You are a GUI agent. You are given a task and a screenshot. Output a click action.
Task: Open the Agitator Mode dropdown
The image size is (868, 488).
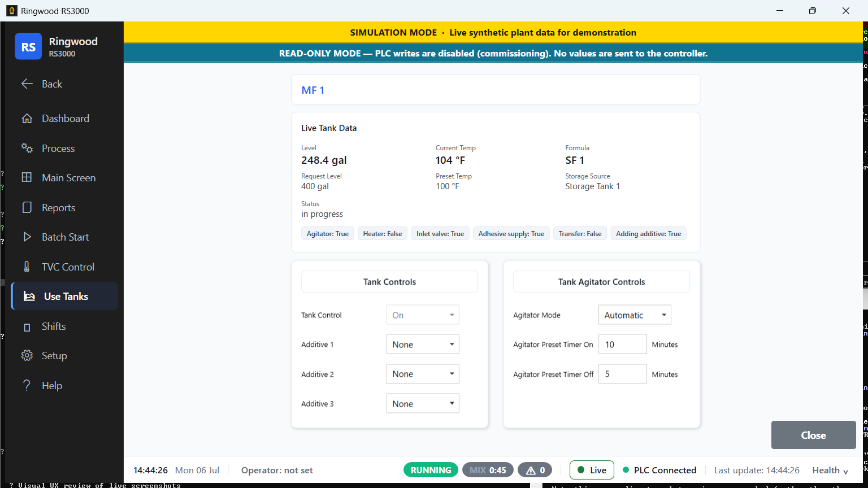[635, 315]
